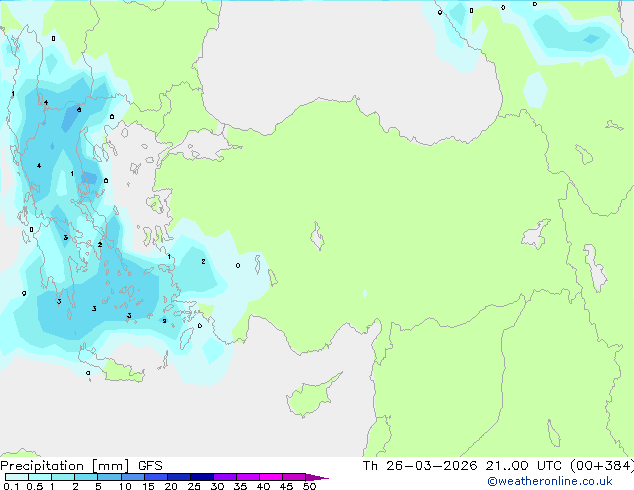Click the '35' legend scale label
634x490 pixels.
240,486
